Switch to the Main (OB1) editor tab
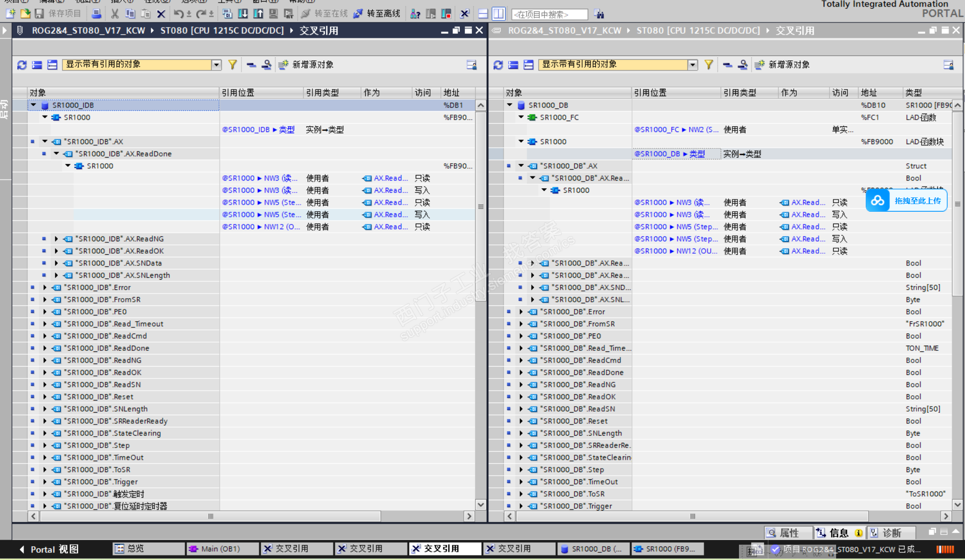Screen dimensions: 965x560 tap(222, 549)
